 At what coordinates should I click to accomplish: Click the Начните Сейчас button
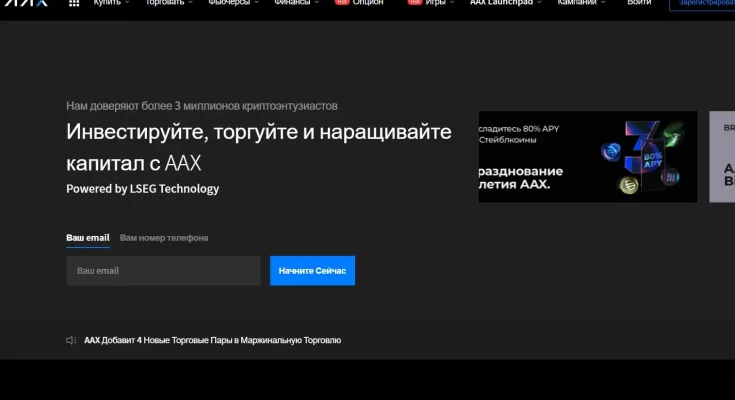tap(312, 271)
